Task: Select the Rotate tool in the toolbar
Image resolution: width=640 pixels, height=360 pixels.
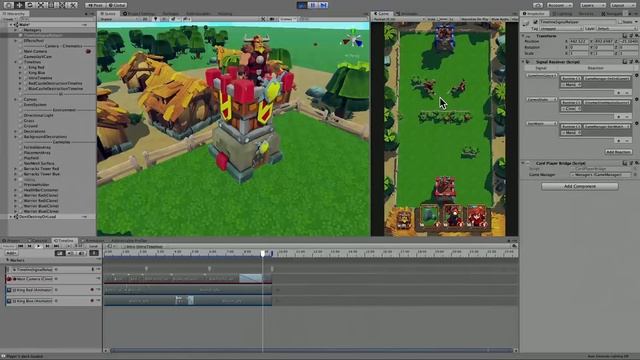Action: click(30, 5)
